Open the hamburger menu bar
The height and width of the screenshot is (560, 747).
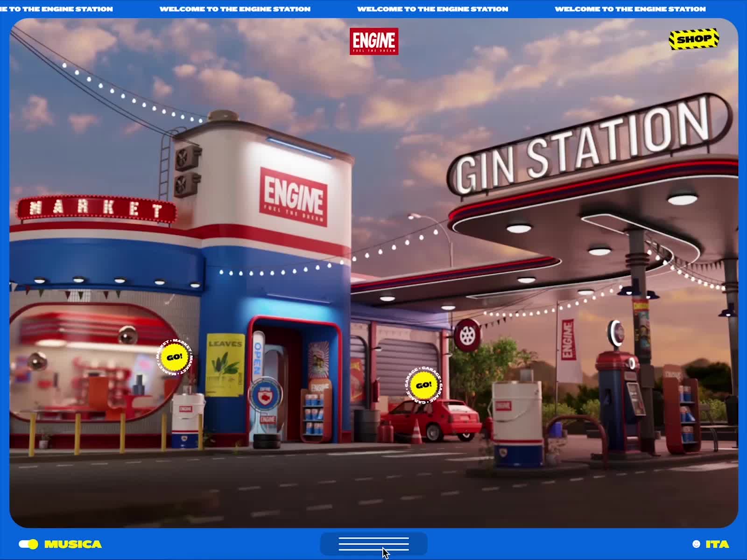click(373, 544)
